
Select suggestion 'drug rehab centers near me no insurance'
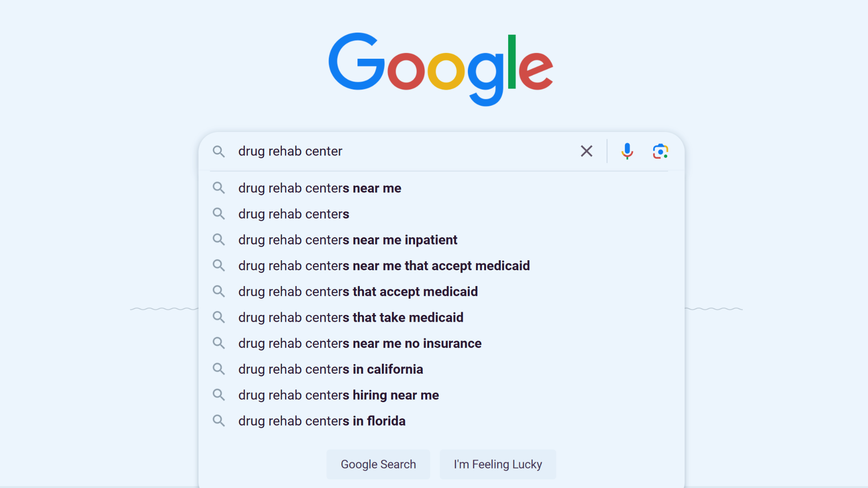360,343
